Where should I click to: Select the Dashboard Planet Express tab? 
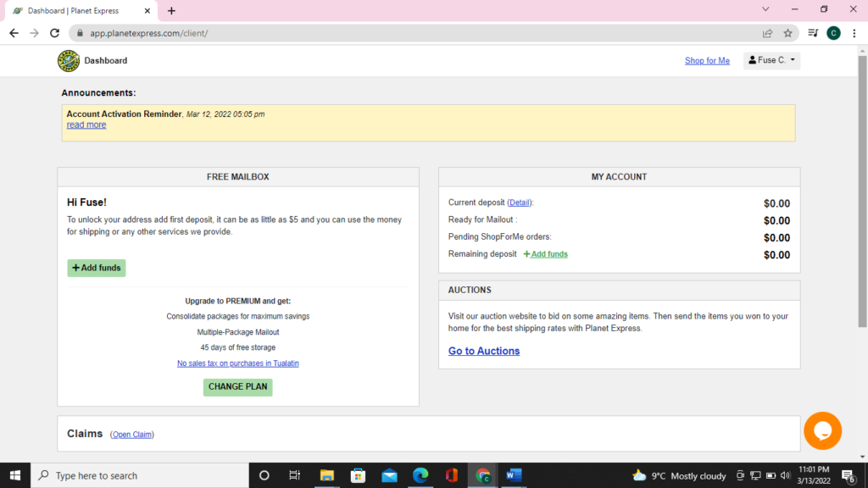point(81,10)
